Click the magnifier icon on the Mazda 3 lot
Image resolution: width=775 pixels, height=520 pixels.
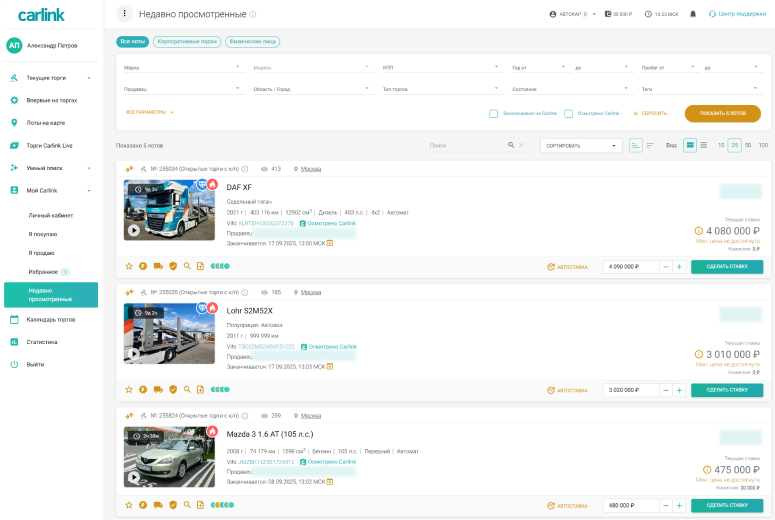tap(186, 505)
